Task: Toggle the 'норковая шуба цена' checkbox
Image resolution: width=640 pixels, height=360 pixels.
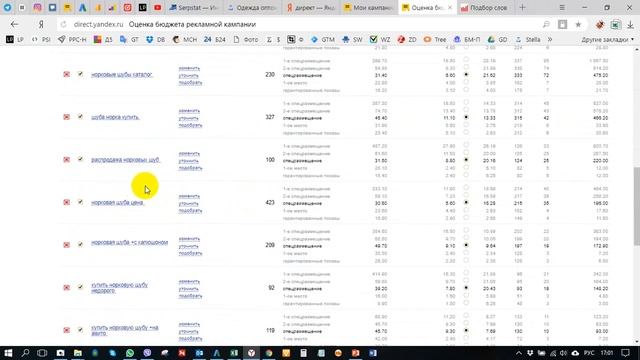Action: [80, 202]
